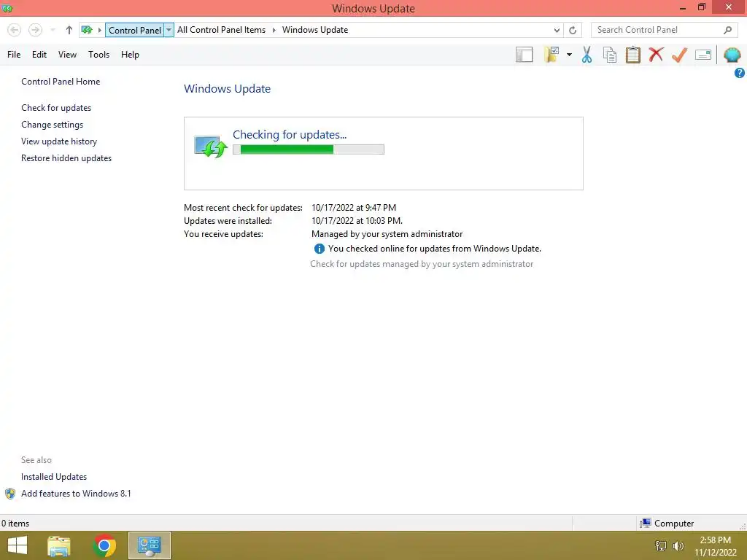
Task: Click the green update progress bar
Action: click(x=309, y=149)
